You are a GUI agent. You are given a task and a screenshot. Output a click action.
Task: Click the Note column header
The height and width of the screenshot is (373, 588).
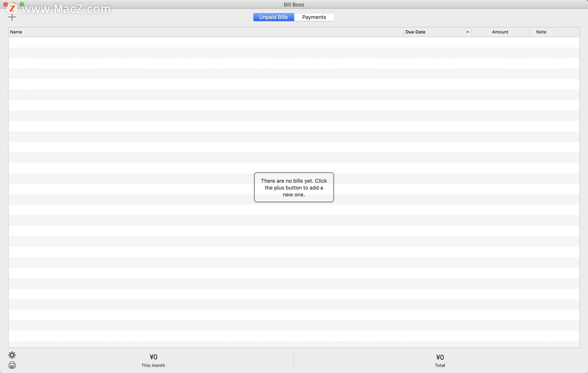[541, 32]
